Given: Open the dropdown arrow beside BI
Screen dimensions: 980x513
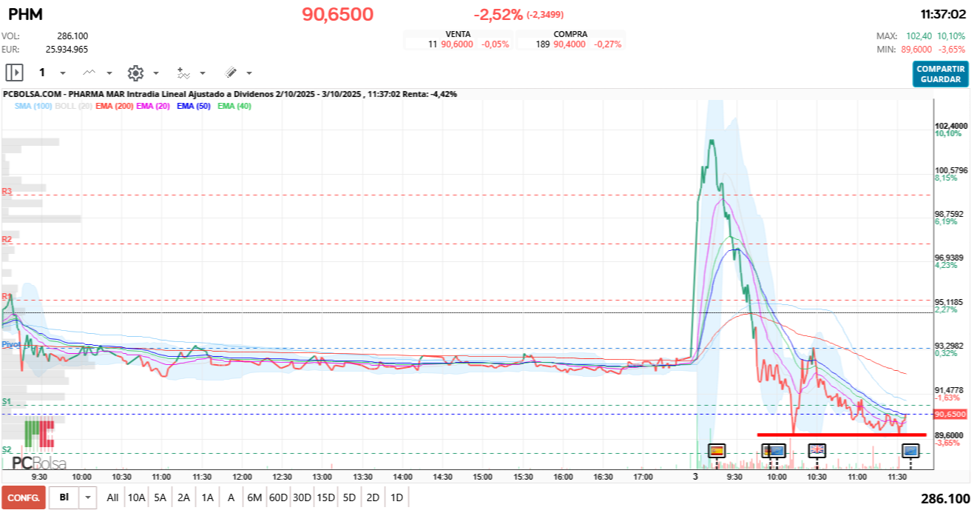Looking at the screenshot, I should click(x=89, y=497).
